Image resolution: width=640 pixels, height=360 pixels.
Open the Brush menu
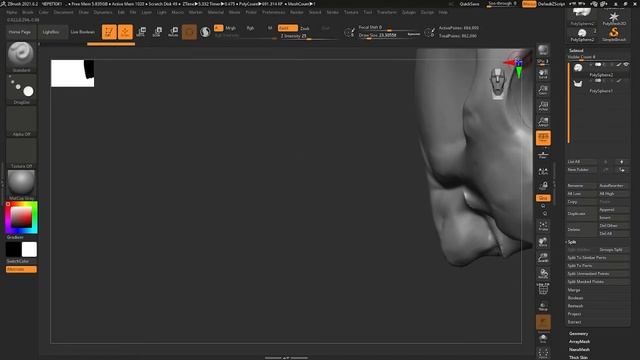click(x=28, y=12)
